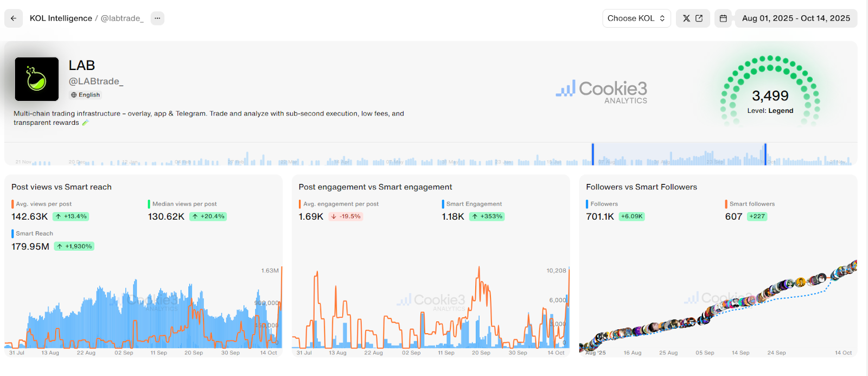
Task: Select the @LABtrade_ handle
Action: (x=96, y=81)
